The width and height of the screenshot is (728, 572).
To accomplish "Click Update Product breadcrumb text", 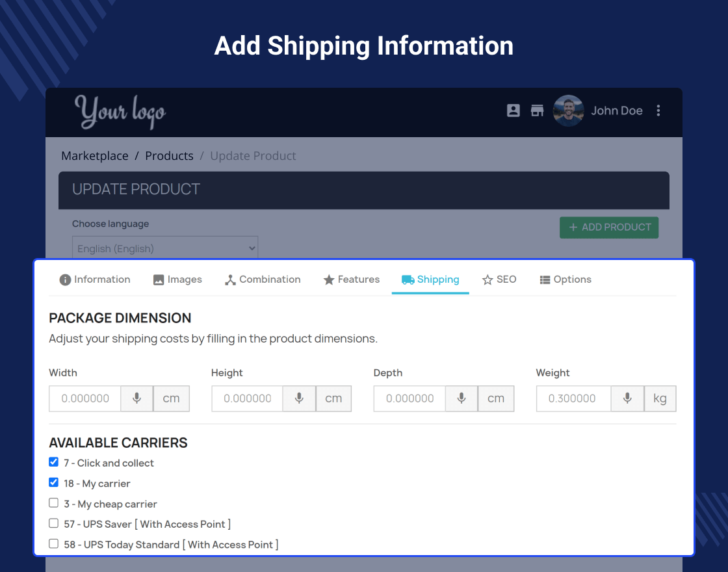I will [x=253, y=156].
